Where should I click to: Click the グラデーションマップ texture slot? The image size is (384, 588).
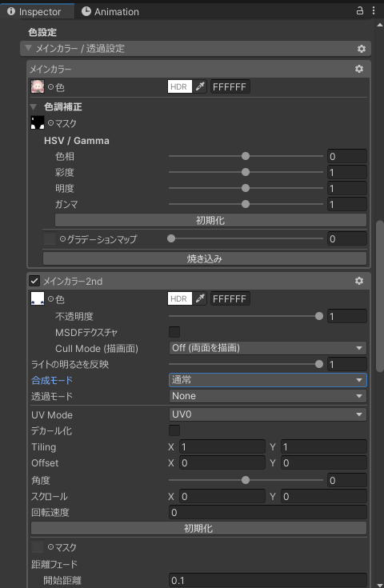50,238
